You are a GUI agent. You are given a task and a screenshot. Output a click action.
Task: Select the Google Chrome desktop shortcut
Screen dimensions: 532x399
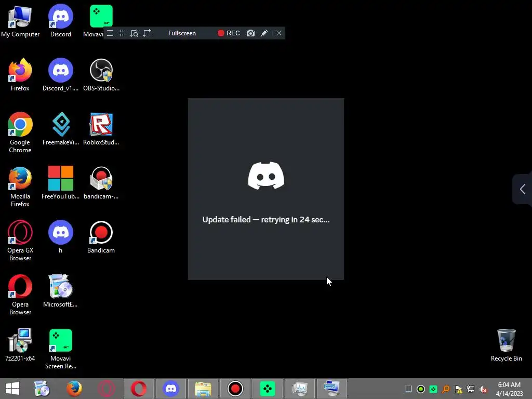20,132
